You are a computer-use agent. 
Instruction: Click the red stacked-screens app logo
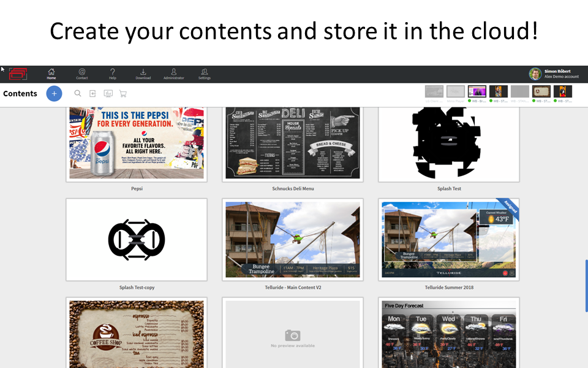click(18, 74)
